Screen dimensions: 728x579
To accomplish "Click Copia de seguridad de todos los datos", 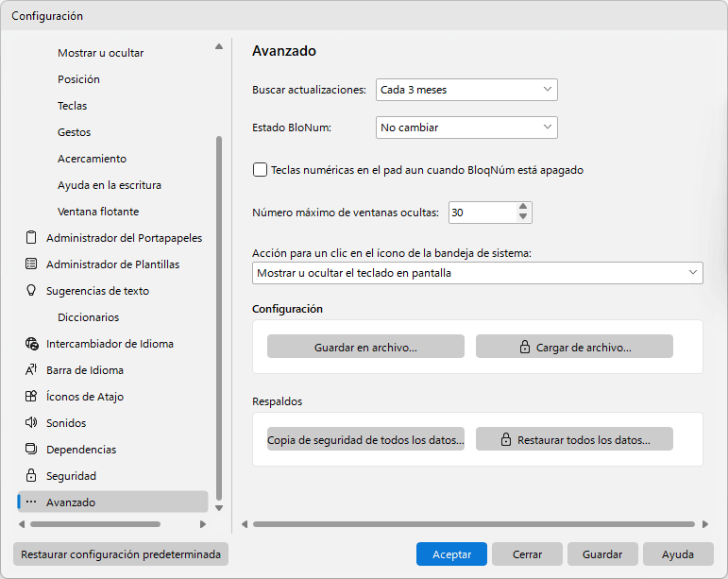I will point(365,439).
